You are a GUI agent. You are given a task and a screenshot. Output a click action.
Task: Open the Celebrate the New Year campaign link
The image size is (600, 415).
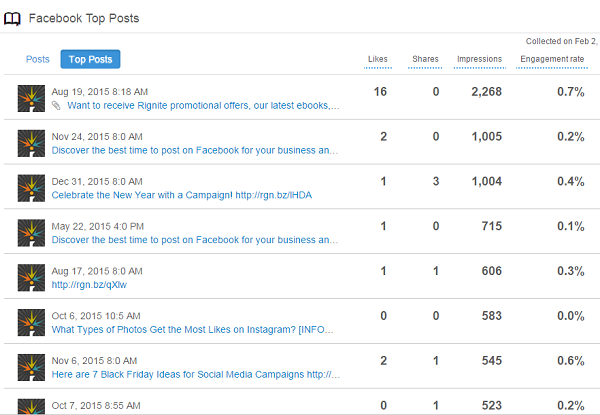(182, 195)
